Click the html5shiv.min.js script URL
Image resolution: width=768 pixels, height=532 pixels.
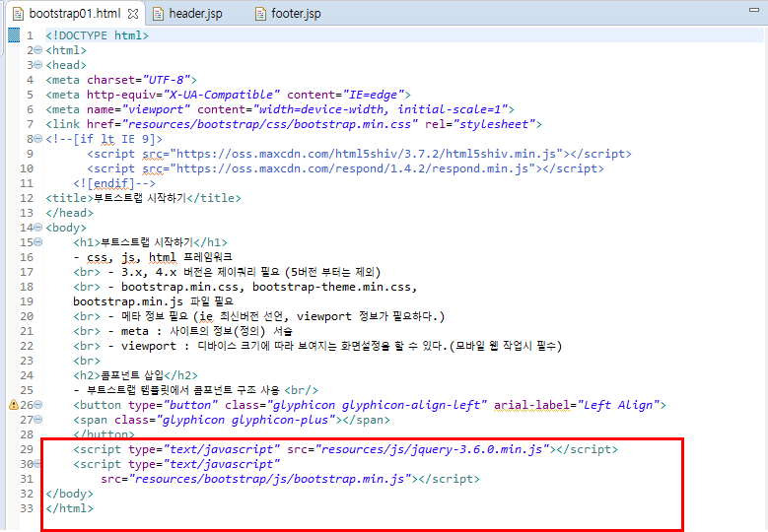(367, 154)
